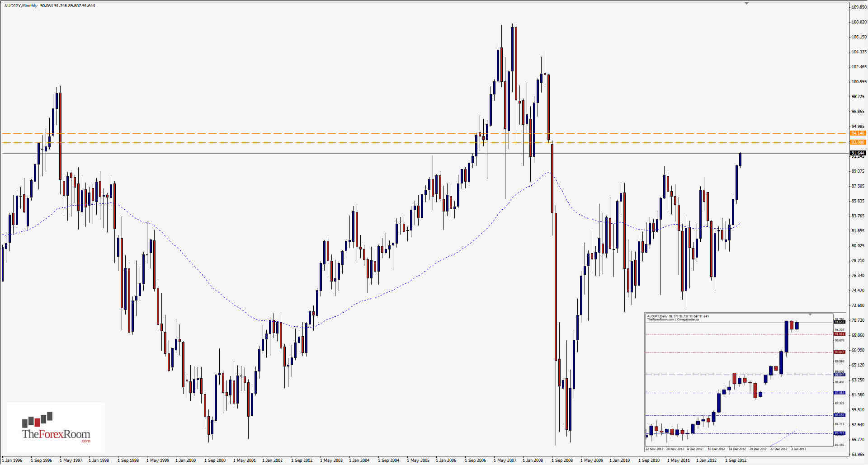Screen dimensions: 868x465
Task: Click the candlestick graphic inside TheForexRoom logo
Action: (x=38, y=419)
